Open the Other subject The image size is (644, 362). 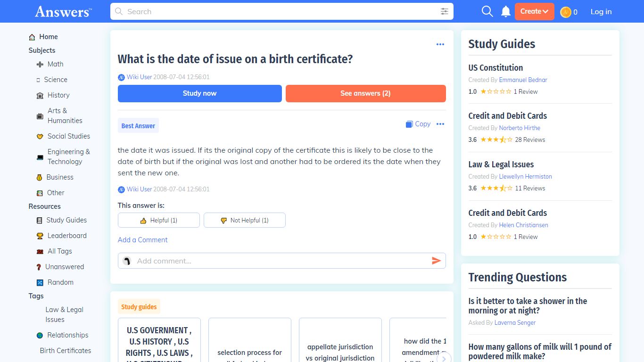(56, 193)
